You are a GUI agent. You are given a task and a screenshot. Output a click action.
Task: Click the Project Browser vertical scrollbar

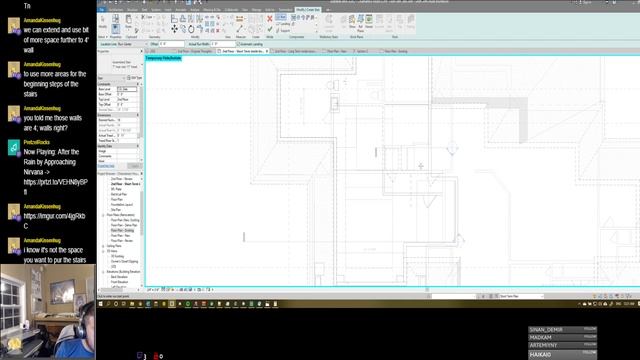pos(142,212)
